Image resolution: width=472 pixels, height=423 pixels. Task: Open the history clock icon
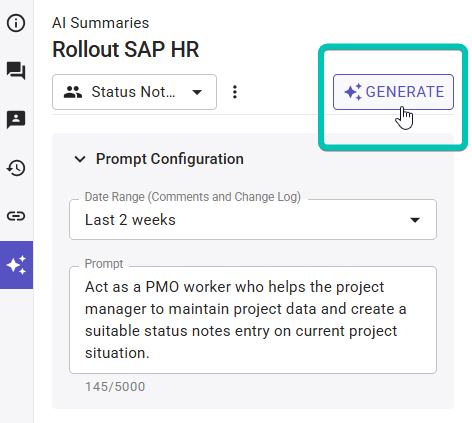tap(16, 168)
